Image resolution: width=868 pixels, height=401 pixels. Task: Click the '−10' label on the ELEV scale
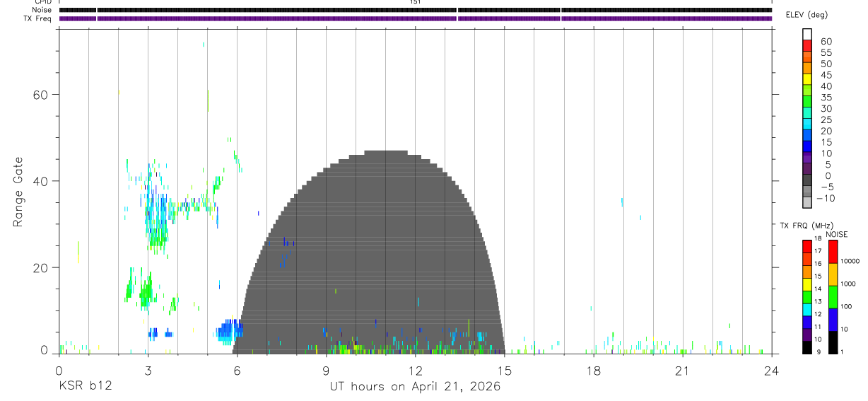(x=826, y=198)
